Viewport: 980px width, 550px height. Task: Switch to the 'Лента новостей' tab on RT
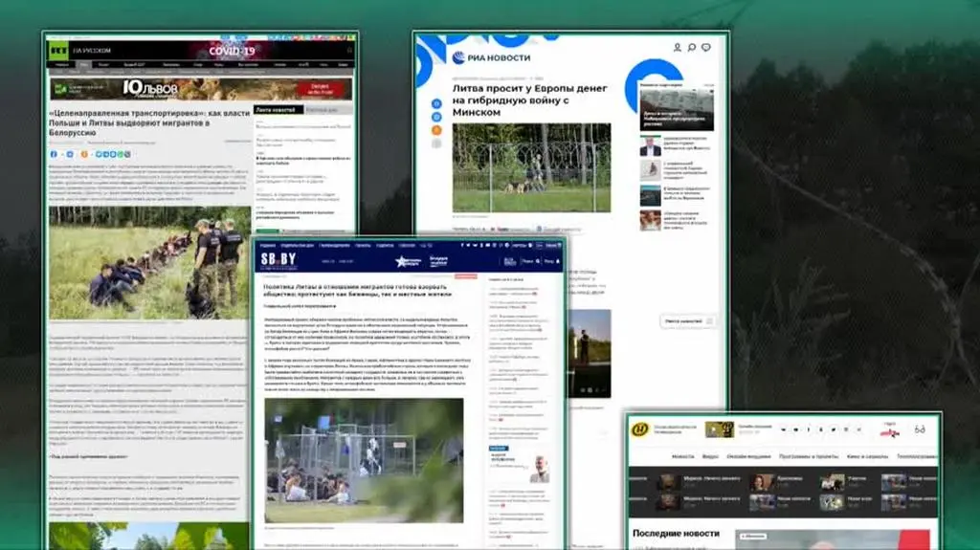point(277,110)
